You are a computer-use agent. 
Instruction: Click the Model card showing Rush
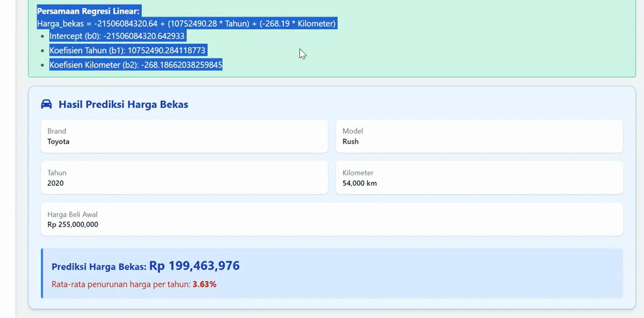tap(479, 136)
